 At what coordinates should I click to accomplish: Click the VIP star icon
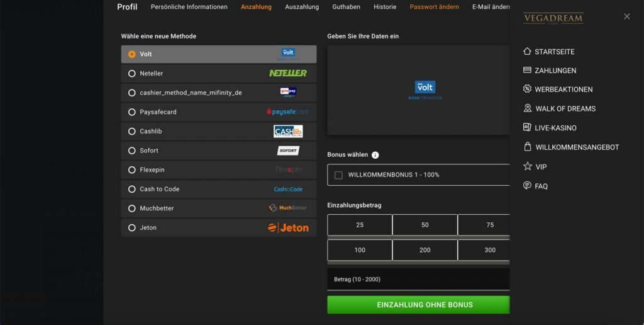[x=528, y=166]
